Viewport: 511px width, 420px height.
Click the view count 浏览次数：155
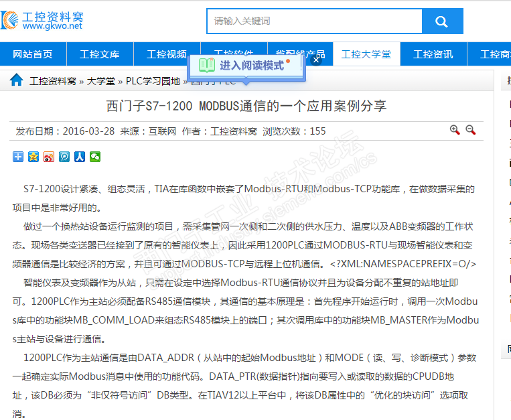pos(294,131)
